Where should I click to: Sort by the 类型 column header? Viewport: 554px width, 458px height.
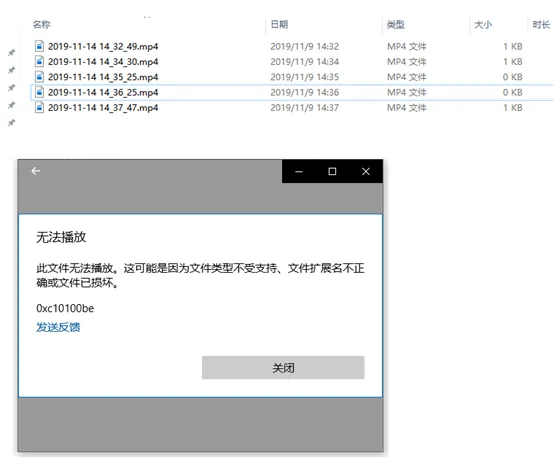pos(395,24)
